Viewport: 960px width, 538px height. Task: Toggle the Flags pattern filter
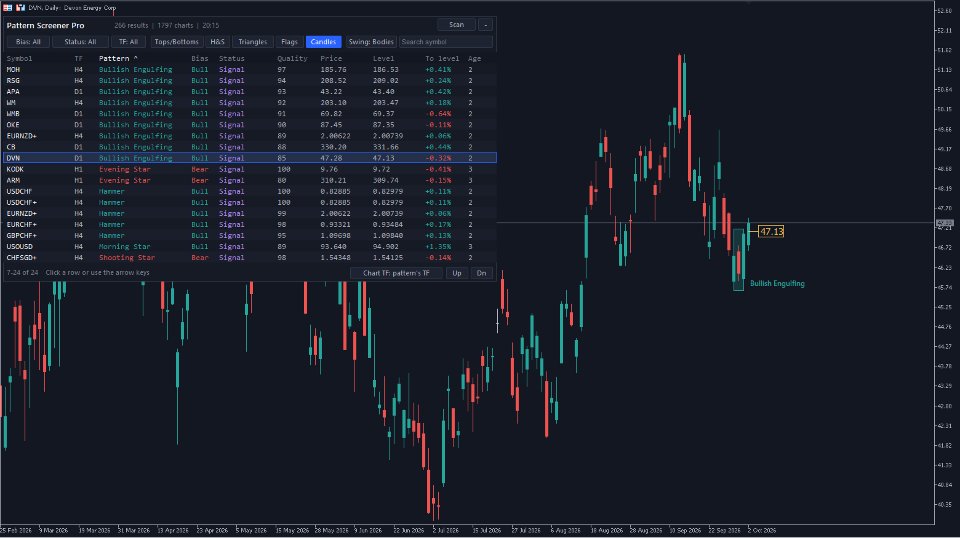[289, 42]
